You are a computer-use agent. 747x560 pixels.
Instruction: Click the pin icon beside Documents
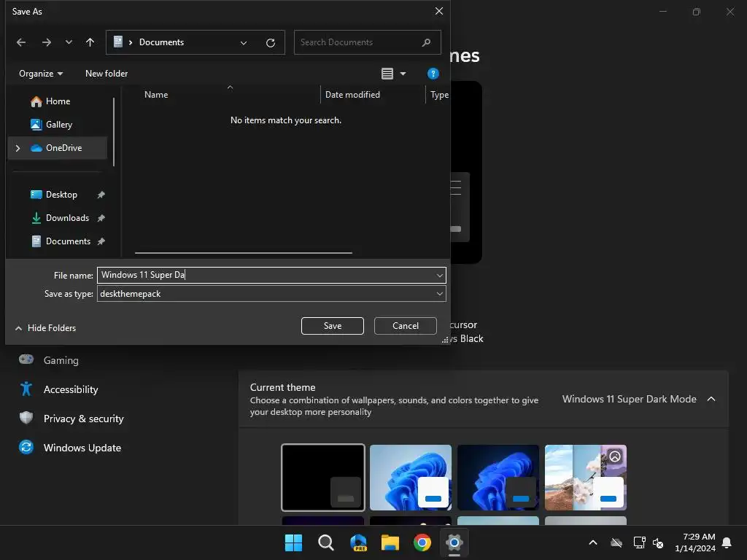tap(101, 241)
